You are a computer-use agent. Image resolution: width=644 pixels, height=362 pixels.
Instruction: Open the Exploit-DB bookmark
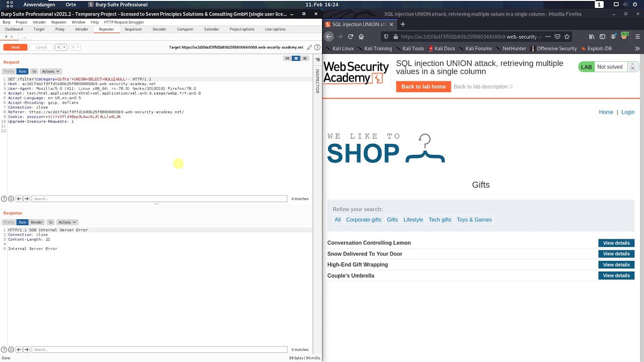pos(596,49)
